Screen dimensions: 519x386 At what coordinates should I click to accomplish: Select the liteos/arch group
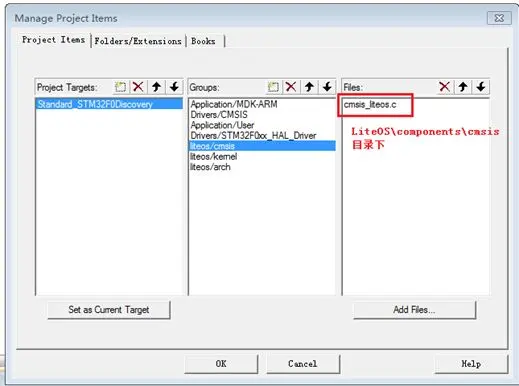click(262, 167)
